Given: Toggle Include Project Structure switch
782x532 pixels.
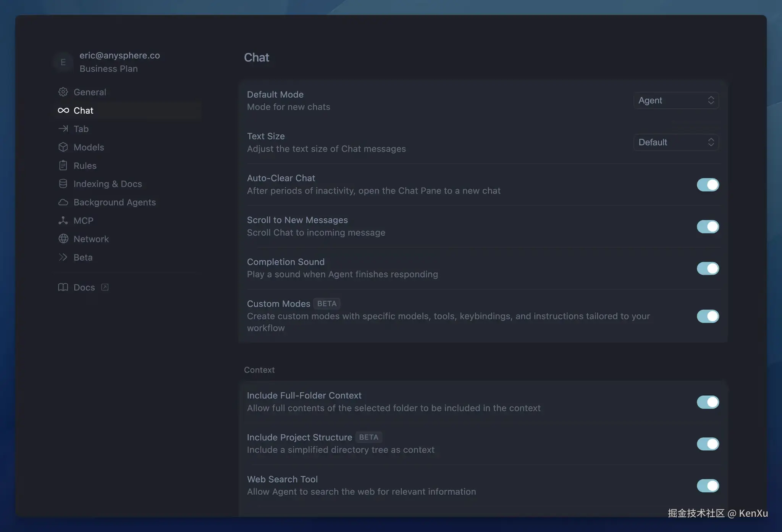Looking at the screenshot, I should [708, 444].
